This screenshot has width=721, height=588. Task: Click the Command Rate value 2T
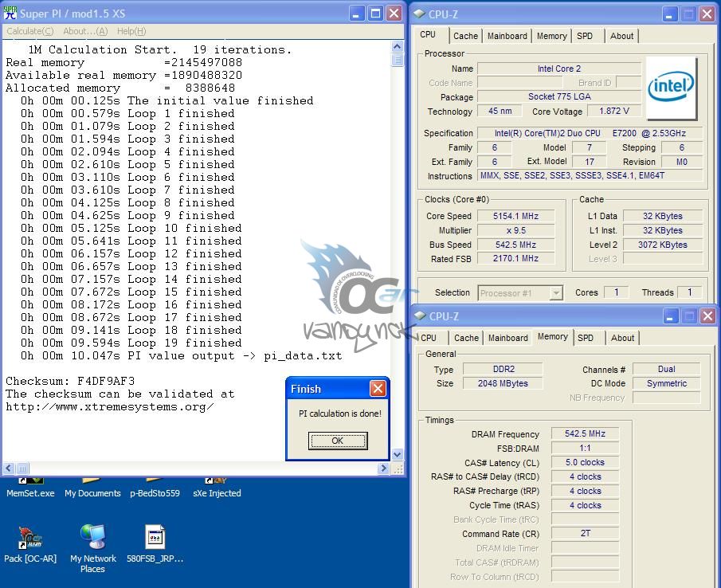pos(585,533)
